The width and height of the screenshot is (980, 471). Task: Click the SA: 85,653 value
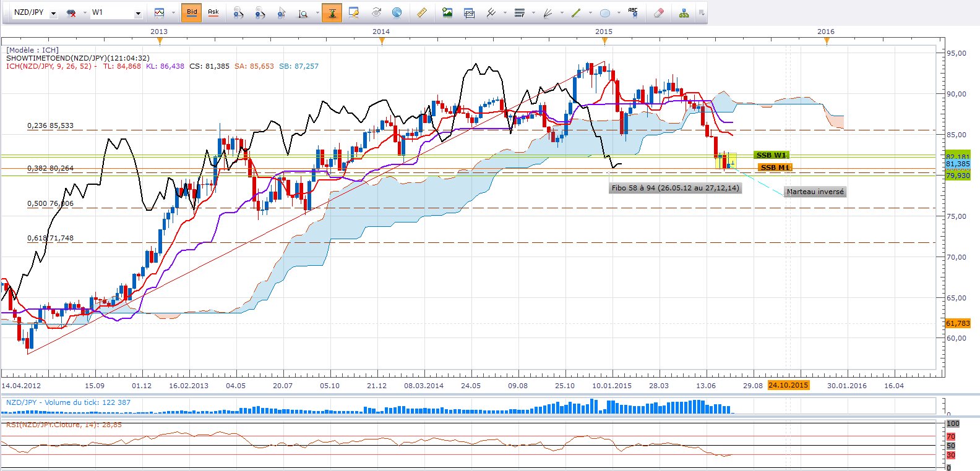pyautogui.click(x=254, y=66)
